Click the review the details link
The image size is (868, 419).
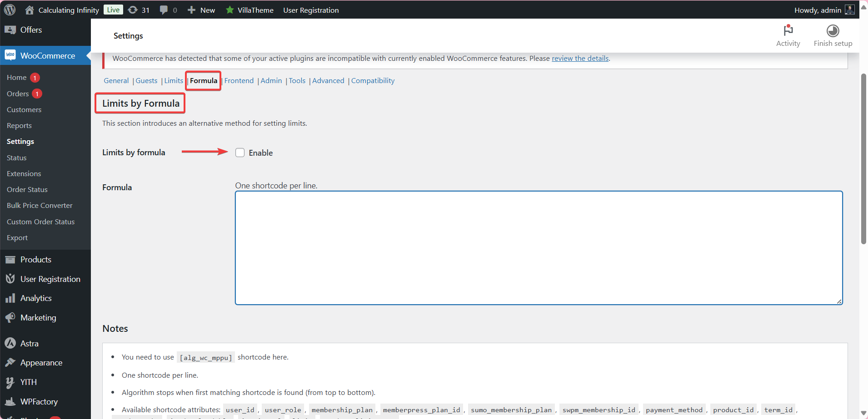click(580, 58)
